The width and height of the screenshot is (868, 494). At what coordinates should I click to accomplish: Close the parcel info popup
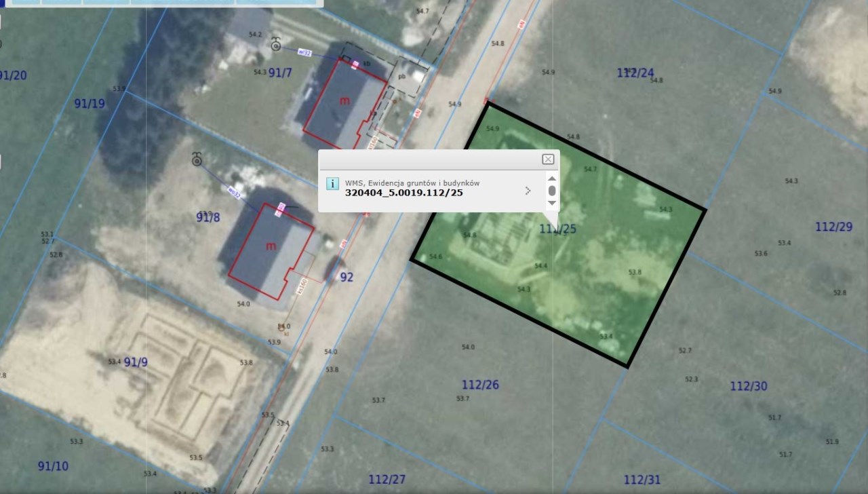point(548,159)
